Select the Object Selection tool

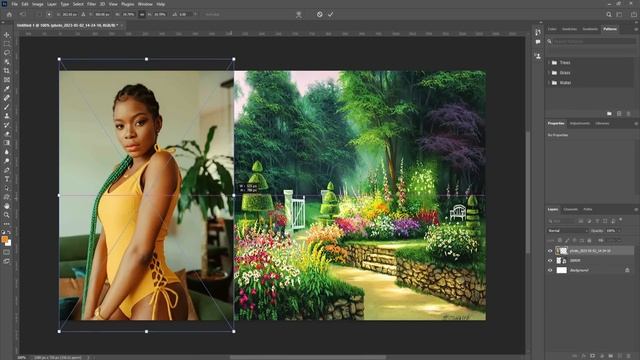pyautogui.click(x=7, y=62)
